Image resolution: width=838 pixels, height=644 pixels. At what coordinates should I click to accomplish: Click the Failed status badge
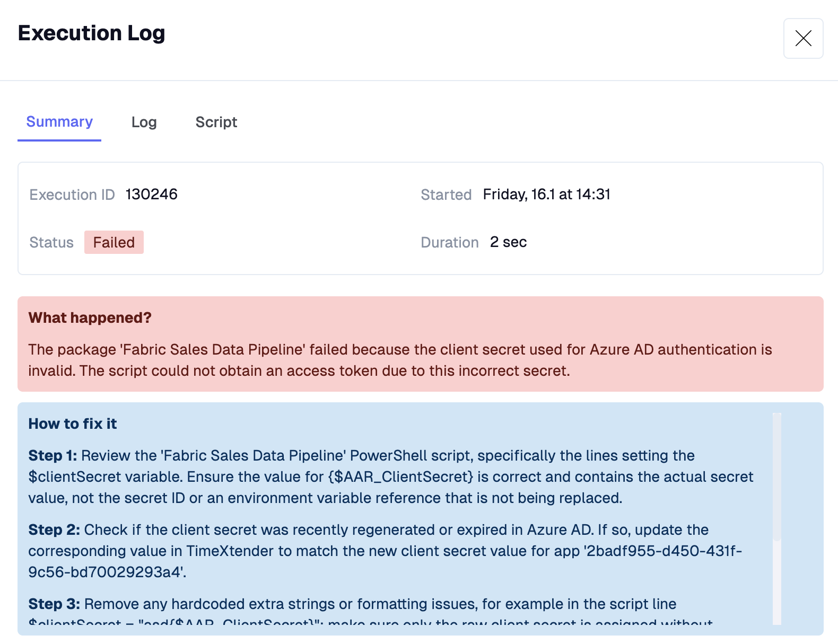(x=114, y=242)
